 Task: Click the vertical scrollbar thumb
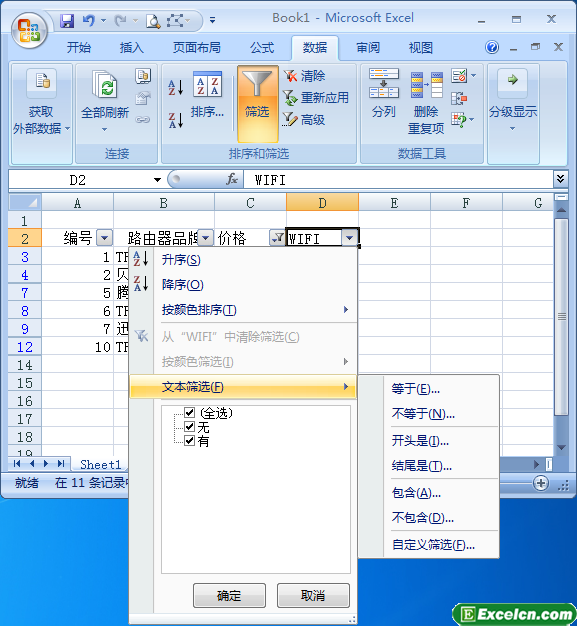pyautogui.click(x=561, y=316)
